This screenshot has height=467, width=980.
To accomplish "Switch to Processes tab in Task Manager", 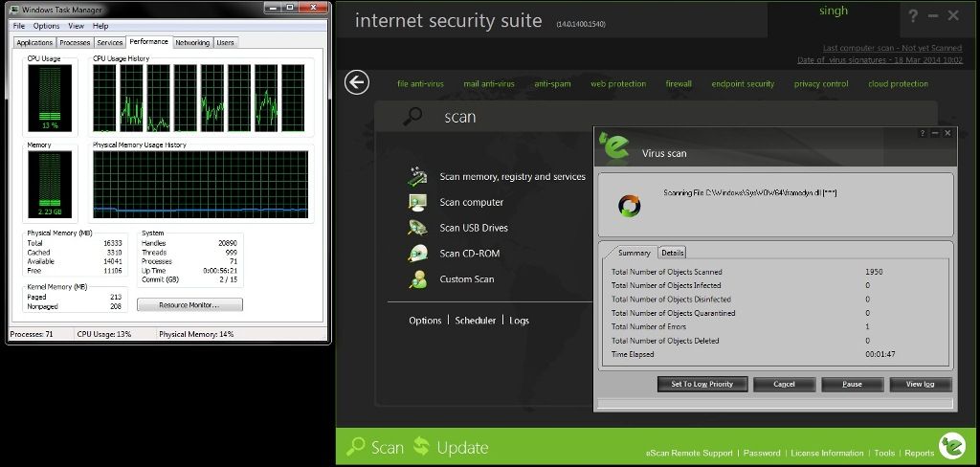I will coord(75,42).
